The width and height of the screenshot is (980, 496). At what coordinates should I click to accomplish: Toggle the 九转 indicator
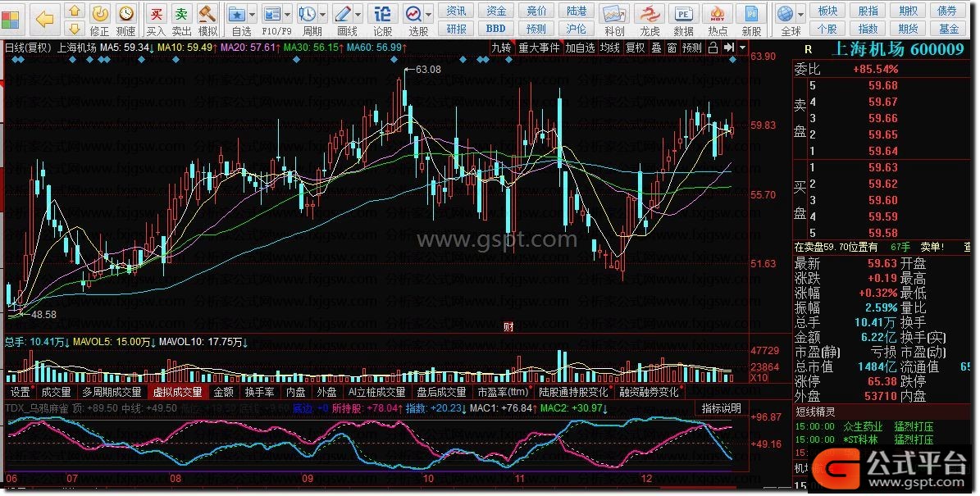(x=501, y=48)
